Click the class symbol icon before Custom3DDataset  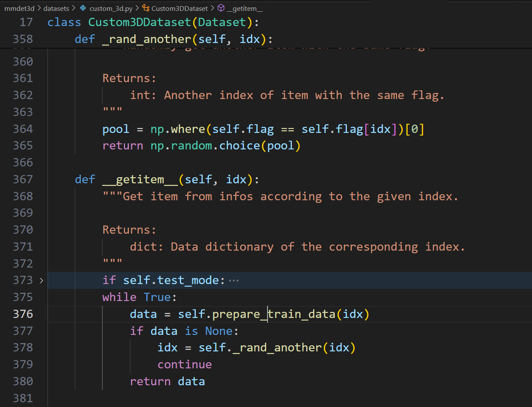pos(146,8)
